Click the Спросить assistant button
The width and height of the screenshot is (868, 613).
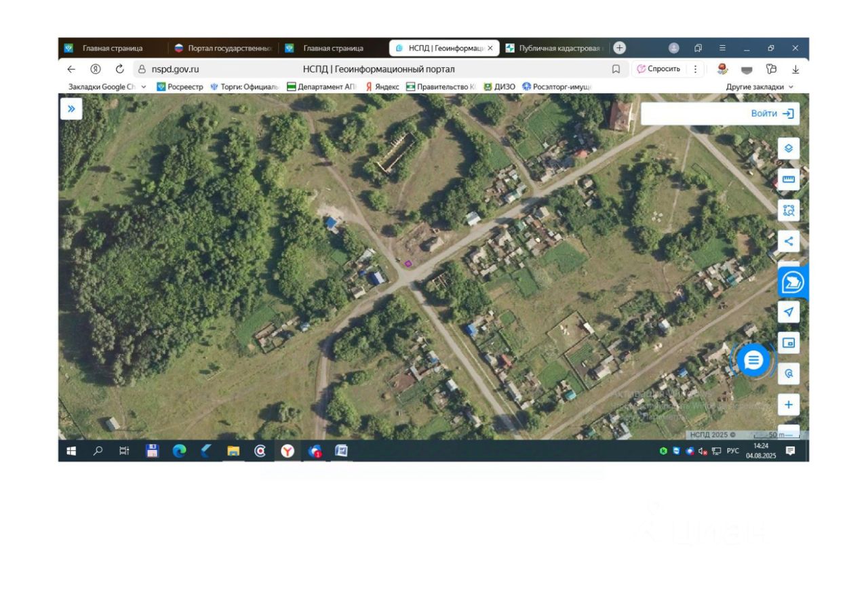click(x=658, y=69)
